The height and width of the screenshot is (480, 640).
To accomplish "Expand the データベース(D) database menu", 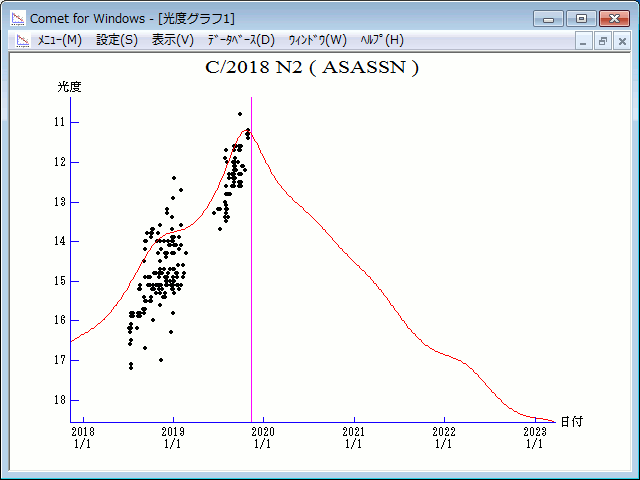I will (x=240, y=40).
